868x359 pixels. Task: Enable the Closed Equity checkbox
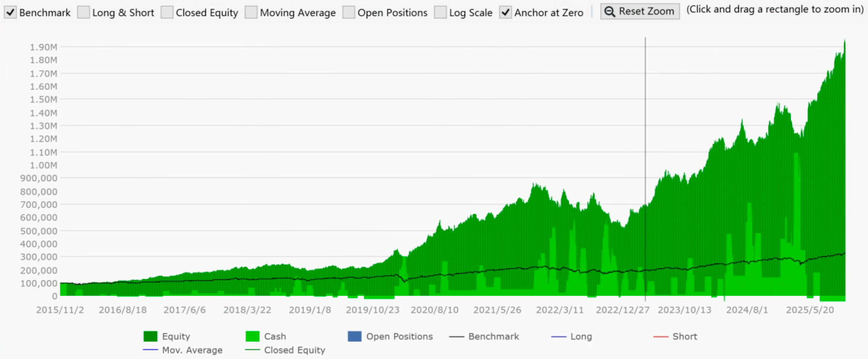pos(167,13)
